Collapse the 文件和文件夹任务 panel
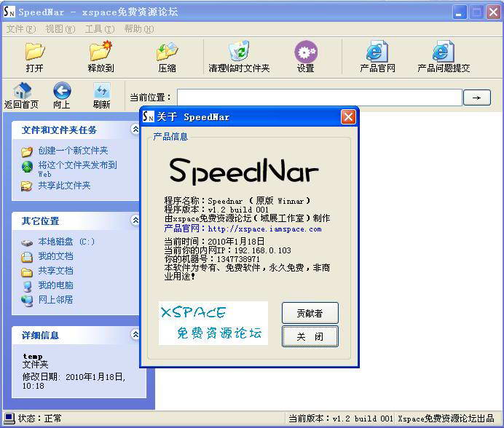This screenshot has height=428, width=504. (135, 129)
